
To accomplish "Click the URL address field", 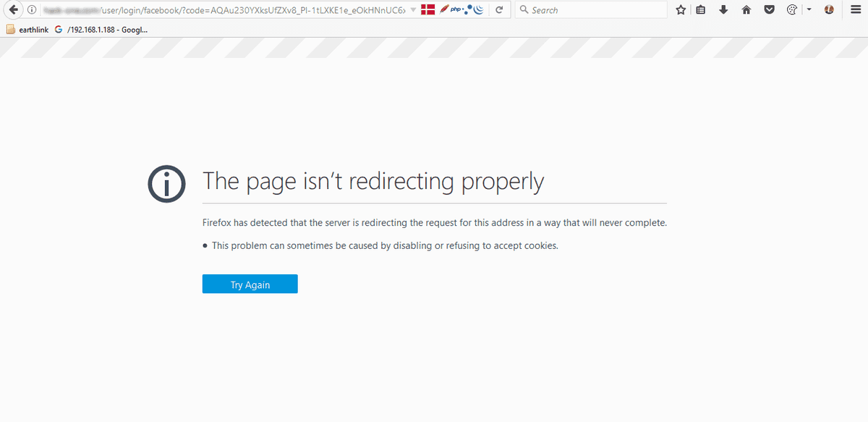I will click(x=224, y=10).
